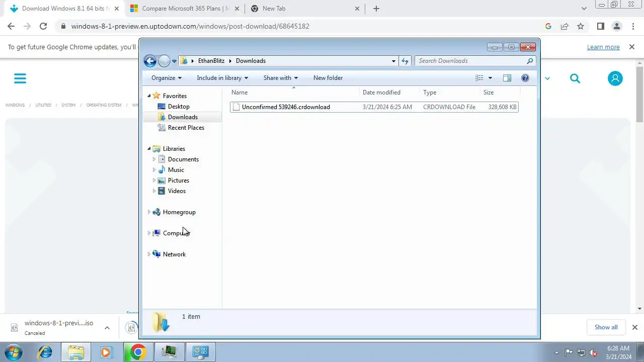
Task: Expand the Pictures library
Action: coord(154,180)
